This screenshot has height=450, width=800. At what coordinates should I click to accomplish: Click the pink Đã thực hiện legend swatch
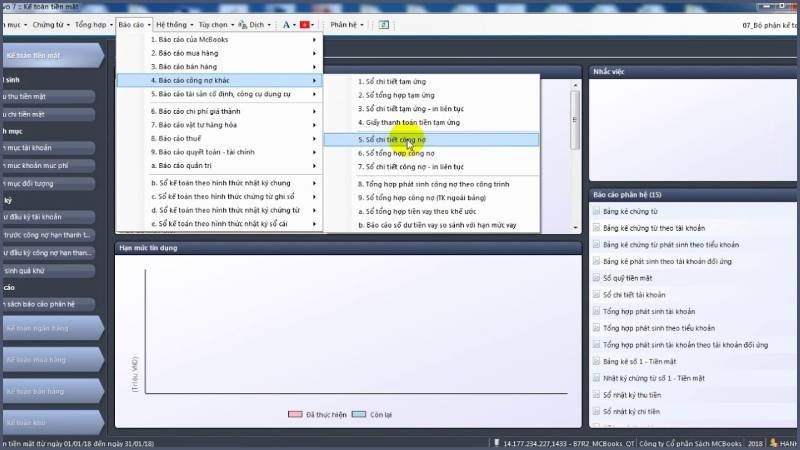coord(295,414)
